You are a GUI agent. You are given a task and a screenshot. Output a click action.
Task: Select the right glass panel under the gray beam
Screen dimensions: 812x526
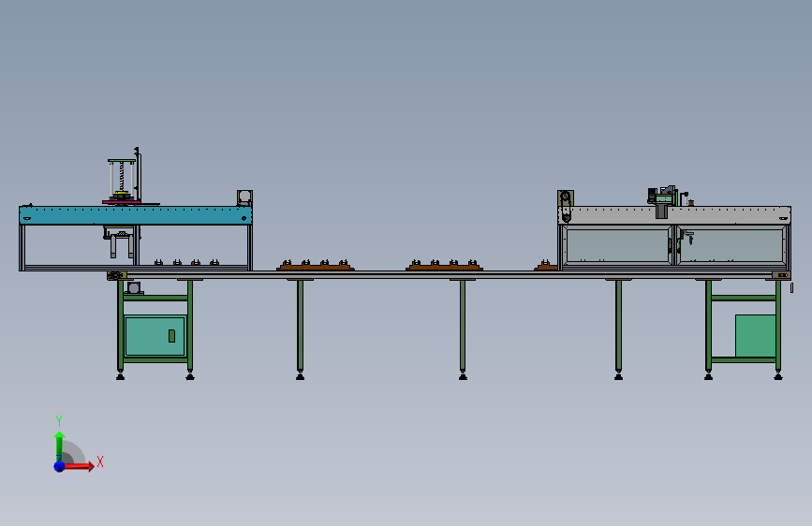(x=731, y=245)
